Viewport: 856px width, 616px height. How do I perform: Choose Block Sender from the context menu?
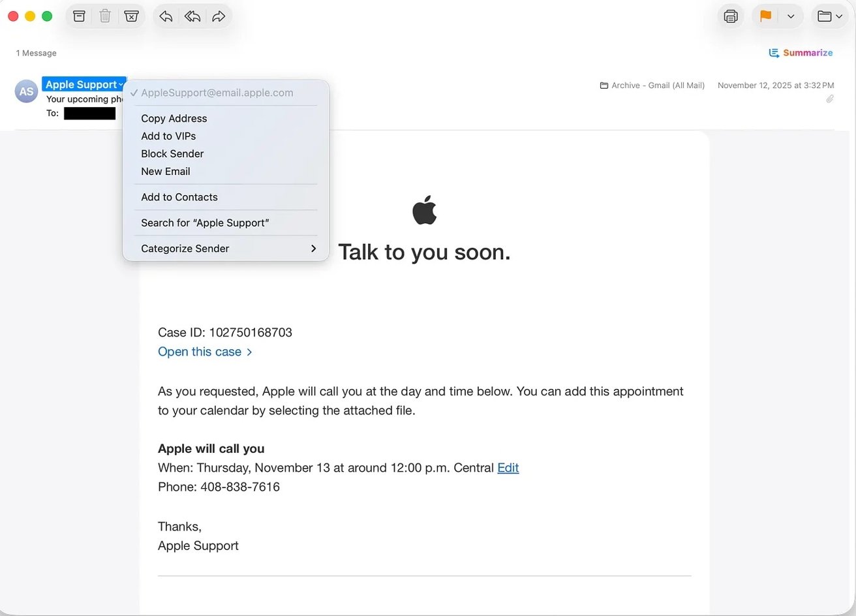pos(172,153)
